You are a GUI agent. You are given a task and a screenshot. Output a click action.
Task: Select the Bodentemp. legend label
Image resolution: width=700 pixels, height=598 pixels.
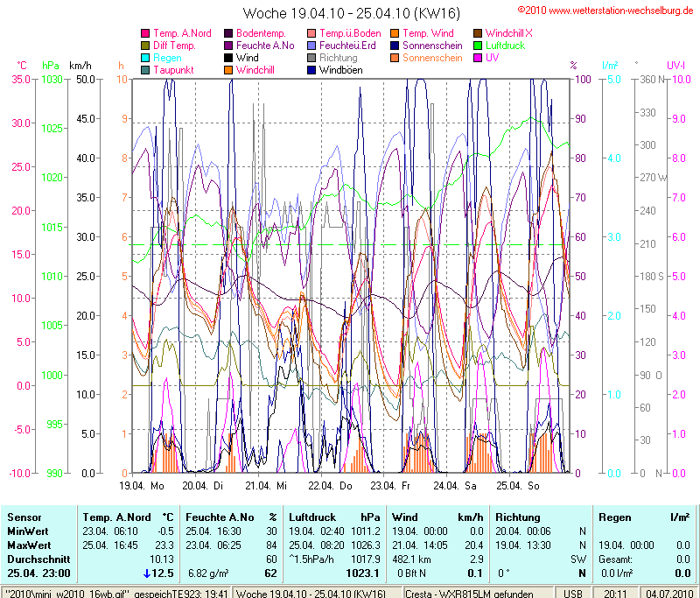[x=261, y=33]
